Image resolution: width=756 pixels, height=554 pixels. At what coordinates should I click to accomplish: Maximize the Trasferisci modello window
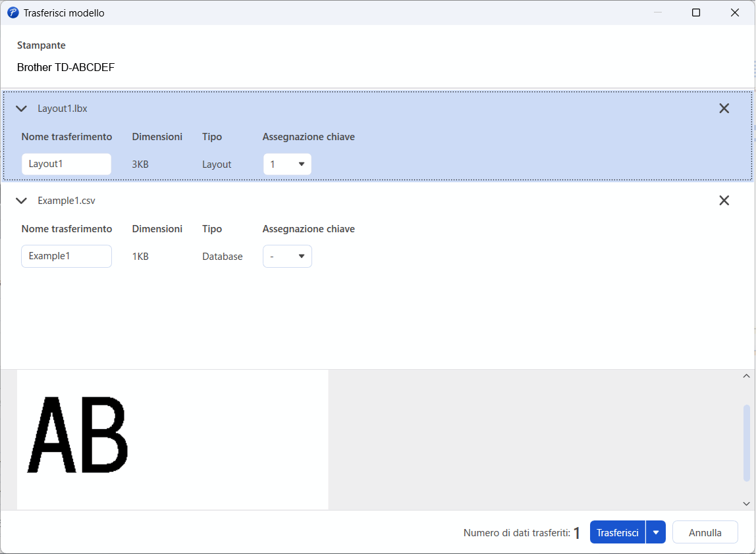click(695, 13)
